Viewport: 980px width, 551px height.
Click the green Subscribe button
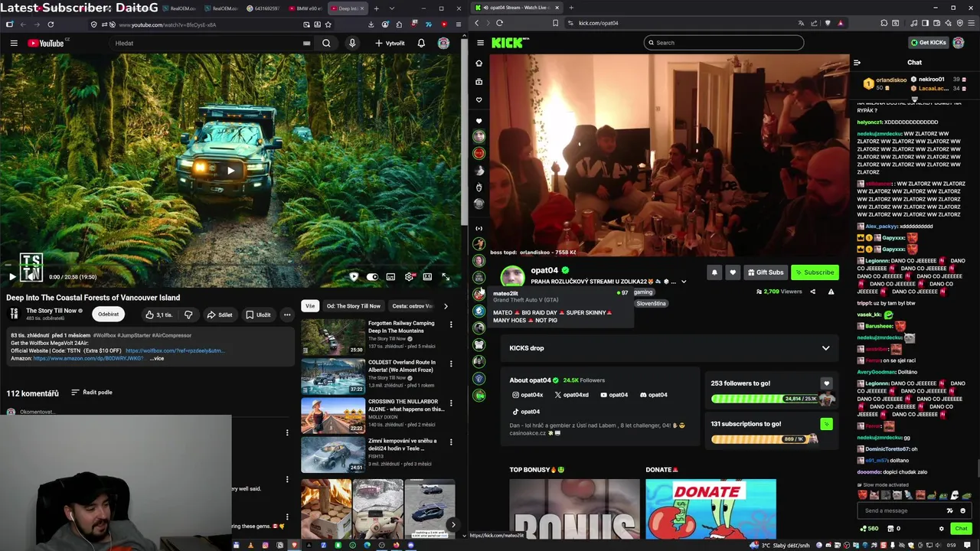pyautogui.click(x=815, y=272)
